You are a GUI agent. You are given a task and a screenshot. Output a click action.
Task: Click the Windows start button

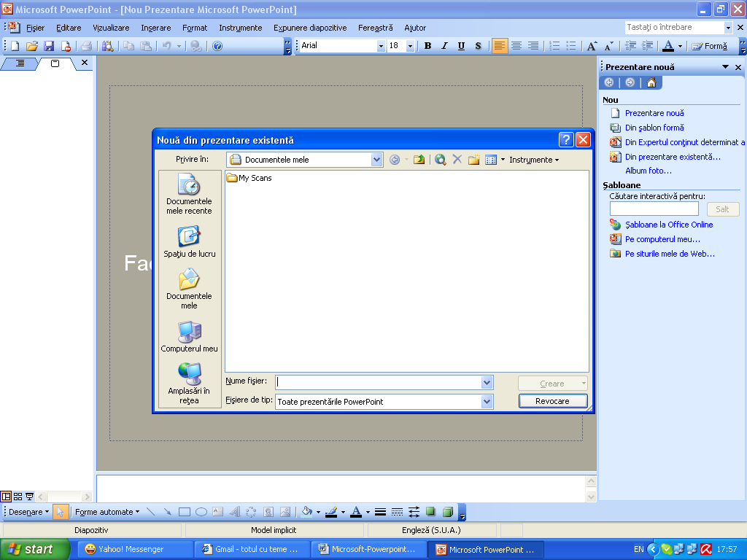34,549
